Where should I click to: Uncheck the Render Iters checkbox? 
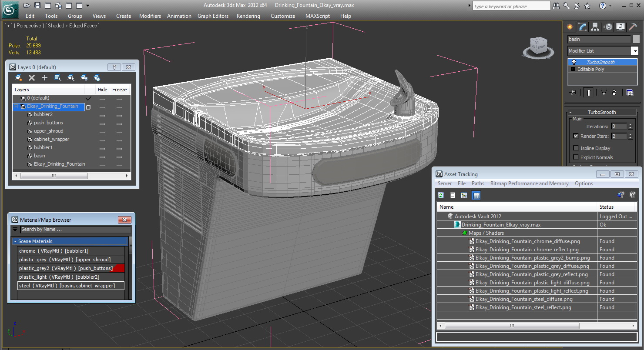click(x=576, y=136)
